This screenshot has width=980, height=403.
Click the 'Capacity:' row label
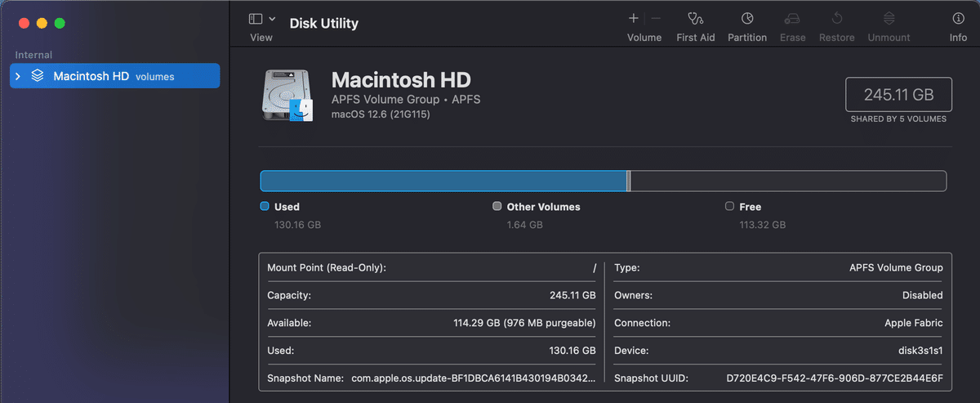[x=289, y=295]
